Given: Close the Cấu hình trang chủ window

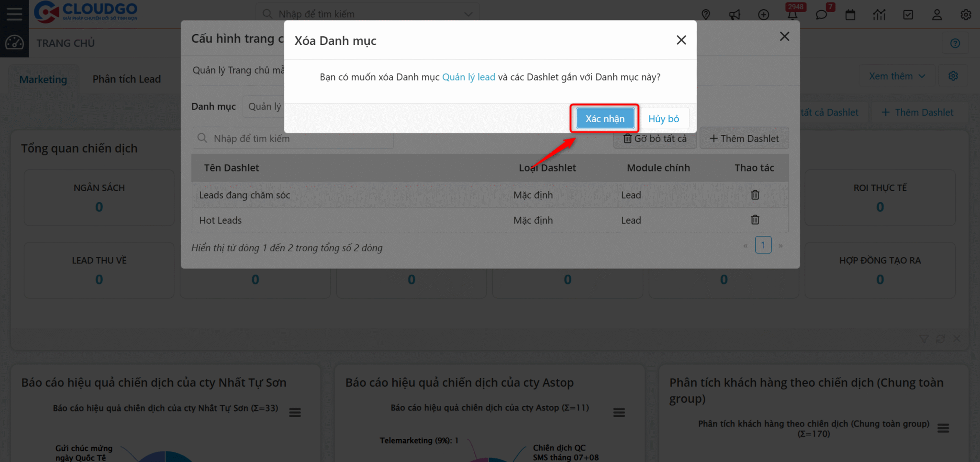Looking at the screenshot, I should tap(784, 36).
